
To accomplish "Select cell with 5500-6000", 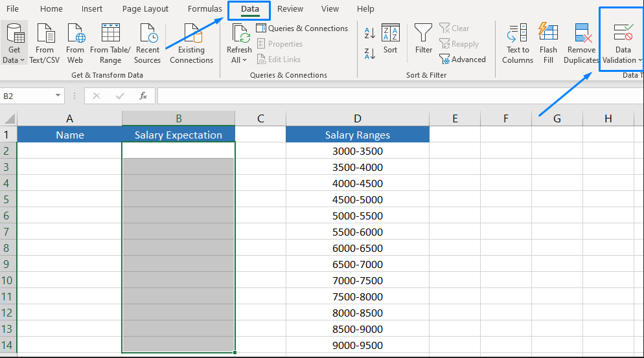I will pyautogui.click(x=358, y=232).
